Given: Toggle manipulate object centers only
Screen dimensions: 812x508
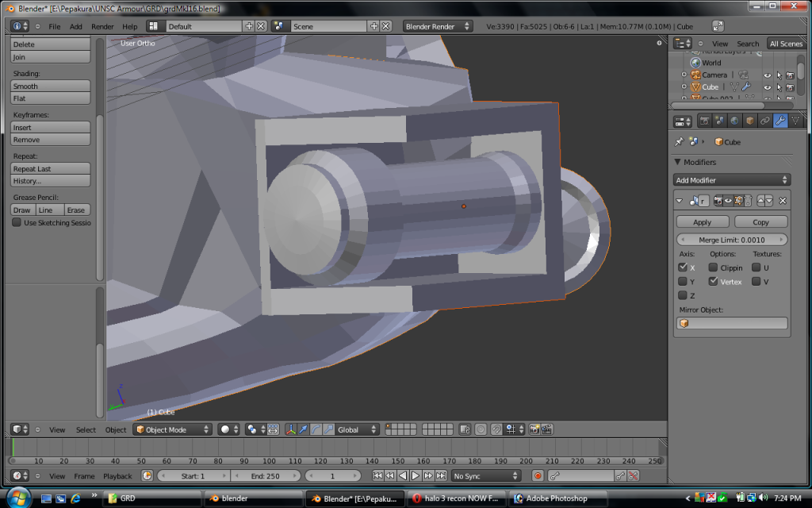Looking at the screenshot, I should pos(273,429).
